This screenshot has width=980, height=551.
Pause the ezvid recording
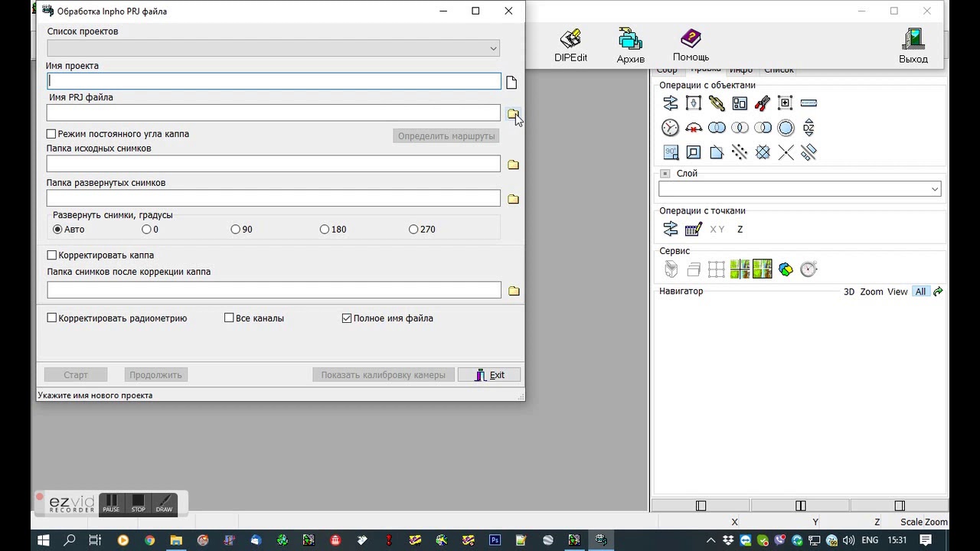tap(111, 503)
